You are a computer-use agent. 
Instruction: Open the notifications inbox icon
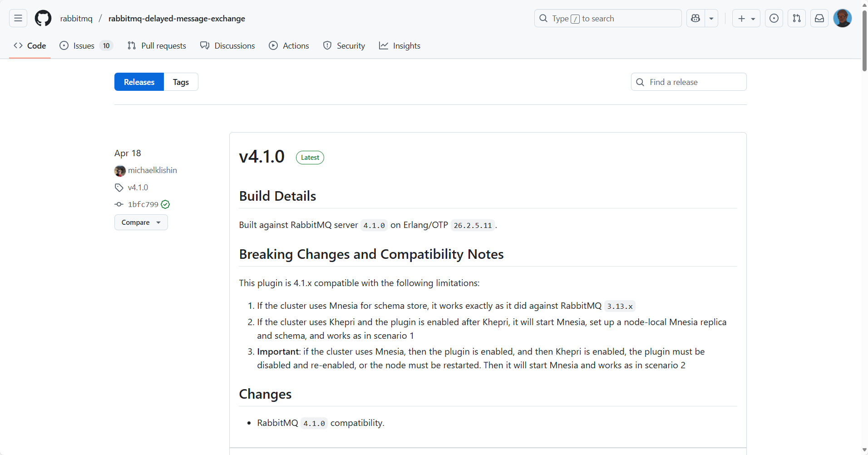[819, 18]
